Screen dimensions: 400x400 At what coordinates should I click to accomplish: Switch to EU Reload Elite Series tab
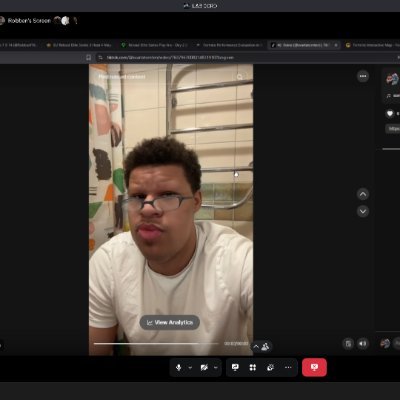(79, 45)
